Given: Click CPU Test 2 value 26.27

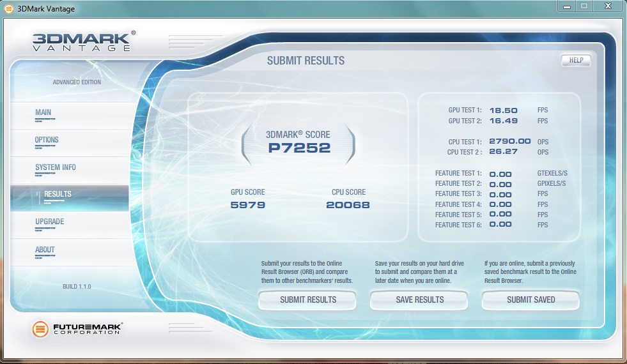Looking at the screenshot, I should pyautogui.click(x=504, y=152).
